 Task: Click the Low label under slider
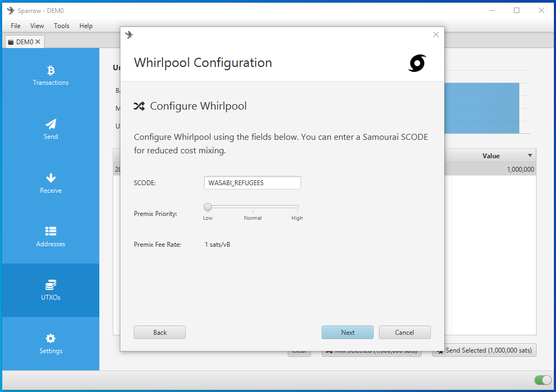208,218
